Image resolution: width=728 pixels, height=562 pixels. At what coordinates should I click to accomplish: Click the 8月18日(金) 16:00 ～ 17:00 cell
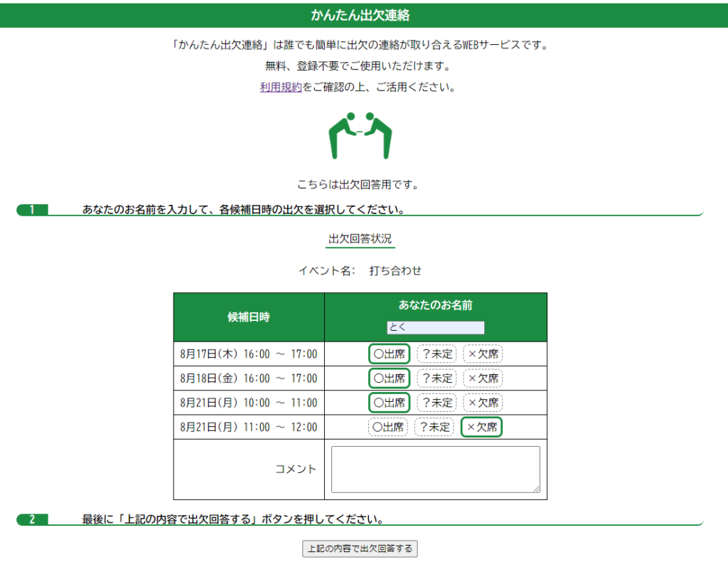point(249,378)
